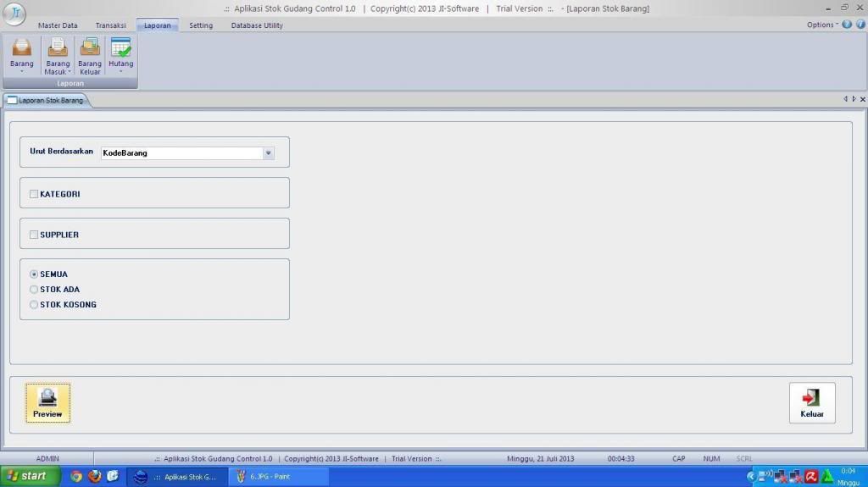Click the CAP indicator in status bar
The width and height of the screenshot is (868, 487).
coord(679,459)
